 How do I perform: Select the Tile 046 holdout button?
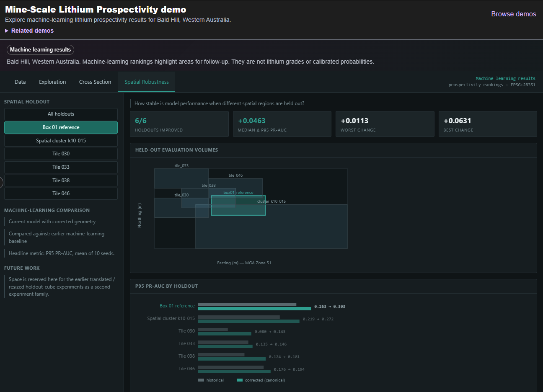61,193
